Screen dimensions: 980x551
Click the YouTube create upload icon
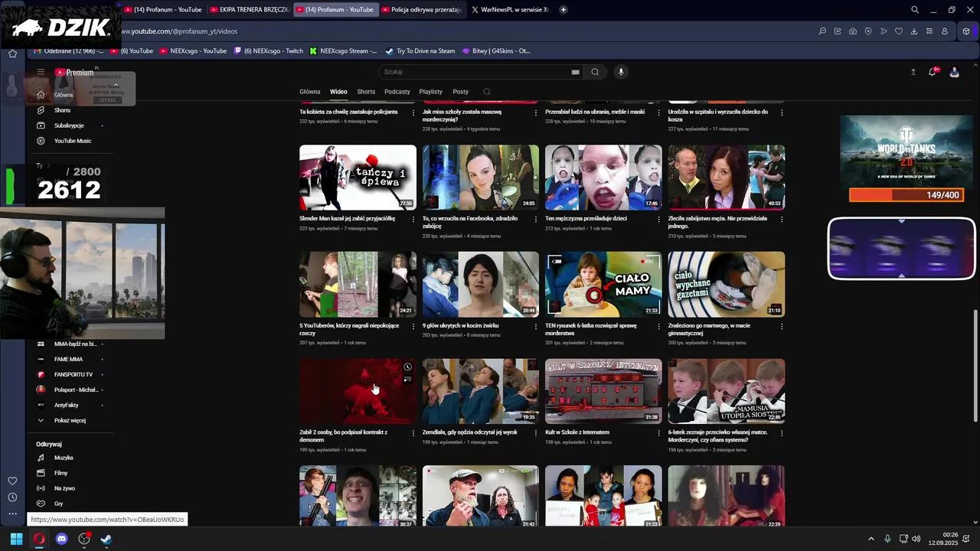[x=913, y=72]
